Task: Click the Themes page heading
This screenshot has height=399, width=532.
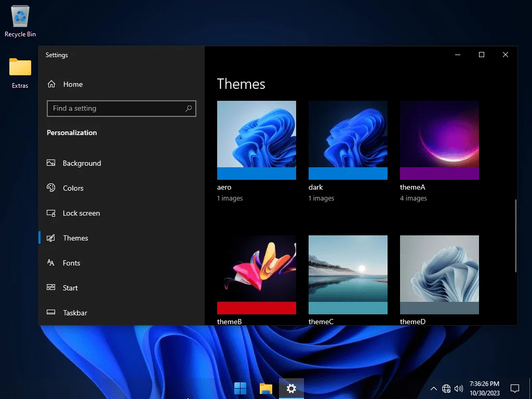Action: click(241, 84)
